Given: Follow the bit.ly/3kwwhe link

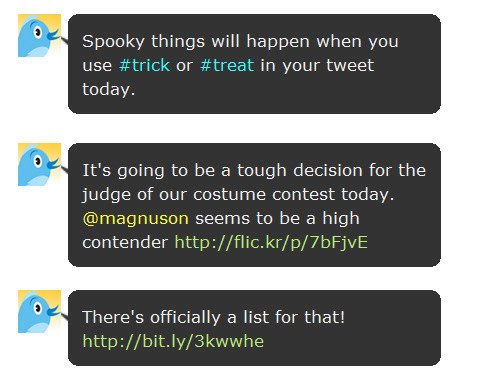Looking at the screenshot, I should (x=173, y=341).
